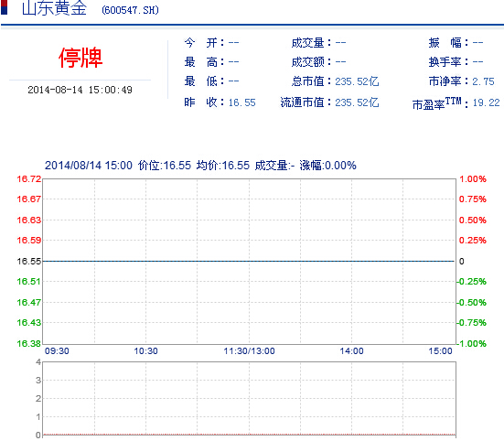
Task: Click the 流通市值 value 235.52亿
Action: click(357, 102)
